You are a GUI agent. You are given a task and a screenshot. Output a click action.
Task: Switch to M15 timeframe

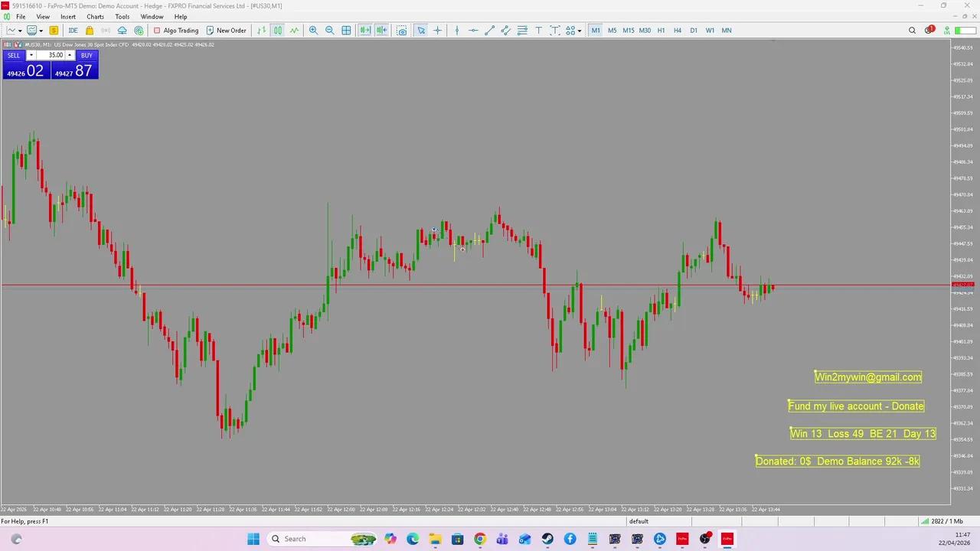[x=628, y=31]
